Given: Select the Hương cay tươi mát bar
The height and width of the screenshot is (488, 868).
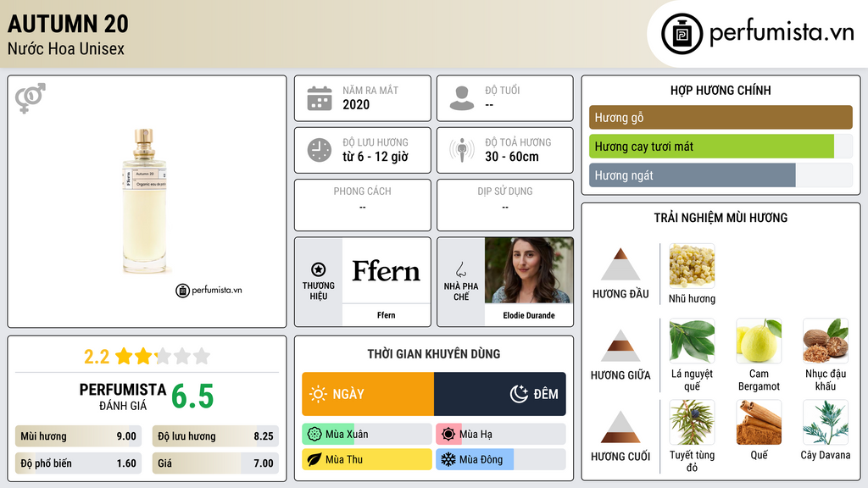Looking at the screenshot, I should pos(721,146).
